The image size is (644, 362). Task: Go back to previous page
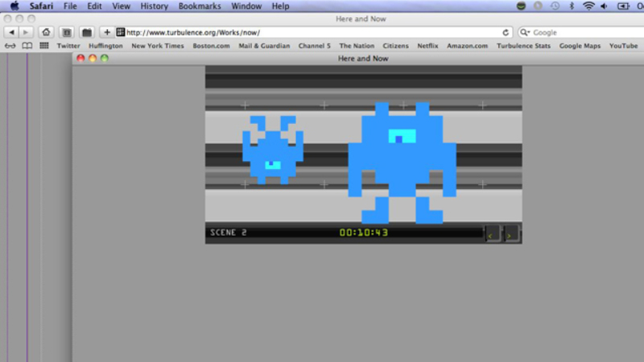tap(11, 32)
